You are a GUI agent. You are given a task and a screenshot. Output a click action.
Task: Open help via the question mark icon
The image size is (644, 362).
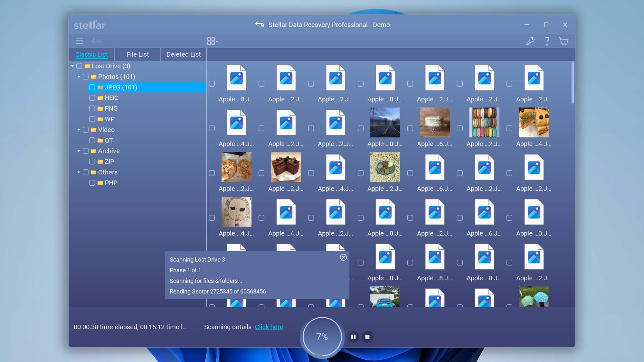tap(547, 41)
